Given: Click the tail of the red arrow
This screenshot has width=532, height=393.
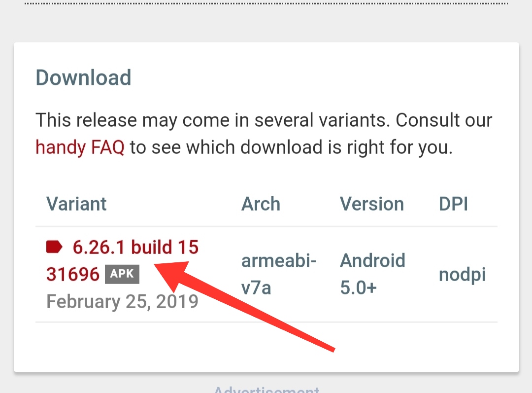Looking at the screenshot, I should click(x=330, y=346).
